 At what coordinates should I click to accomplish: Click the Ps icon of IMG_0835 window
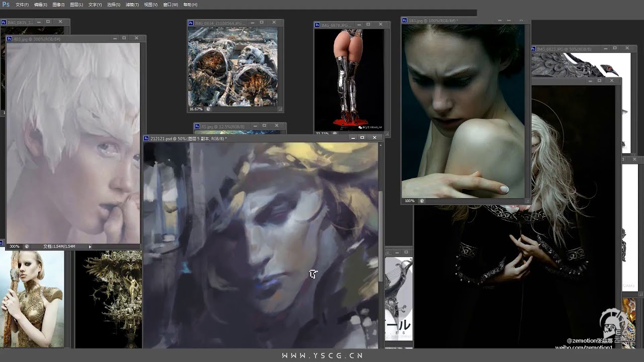(4, 23)
